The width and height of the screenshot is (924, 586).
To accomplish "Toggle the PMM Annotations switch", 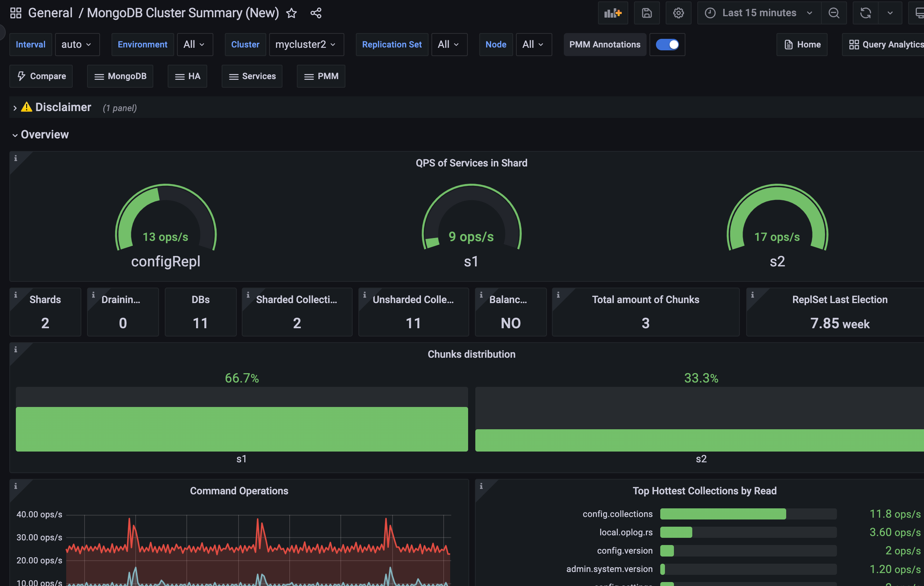I will [x=667, y=45].
